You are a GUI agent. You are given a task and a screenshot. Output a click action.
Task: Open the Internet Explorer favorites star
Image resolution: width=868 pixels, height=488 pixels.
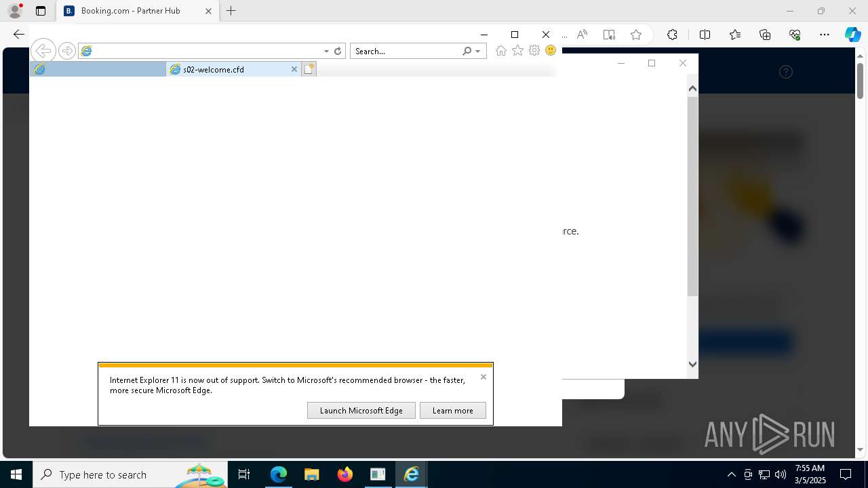tap(517, 51)
